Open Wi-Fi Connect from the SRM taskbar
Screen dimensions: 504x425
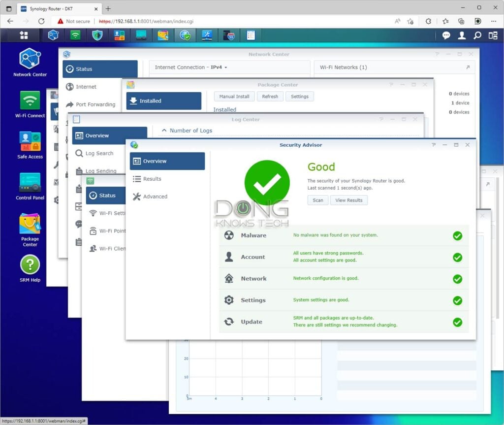pyautogui.click(x=75, y=35)
